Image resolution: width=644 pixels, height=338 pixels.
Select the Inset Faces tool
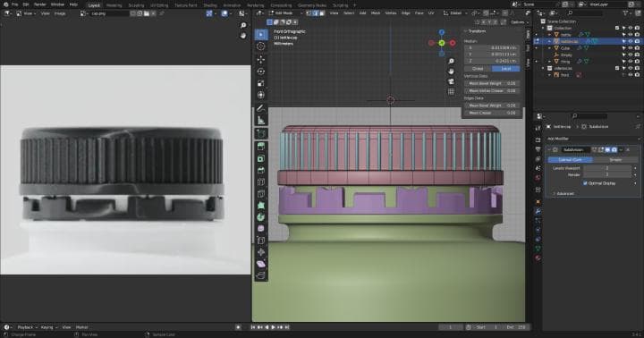261,158
